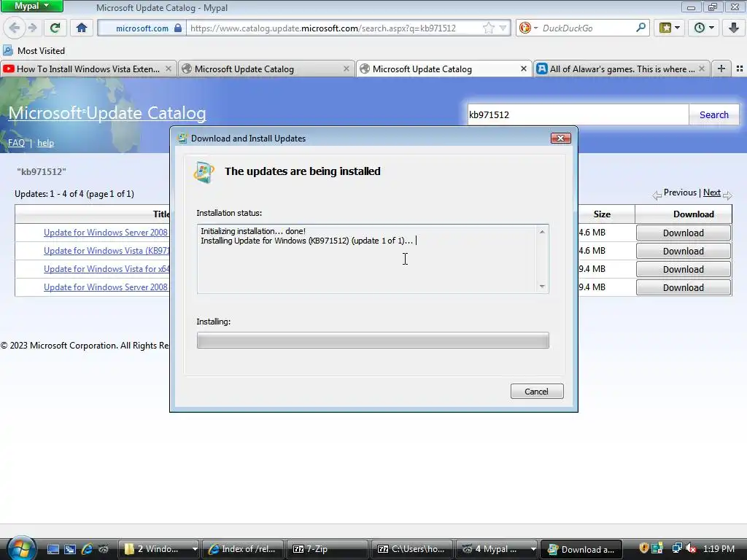747x560 pixels.
Task: Switch to the first Microsoft Update Catalog tab
Action: pyautogui.click(x=266, y=69)
